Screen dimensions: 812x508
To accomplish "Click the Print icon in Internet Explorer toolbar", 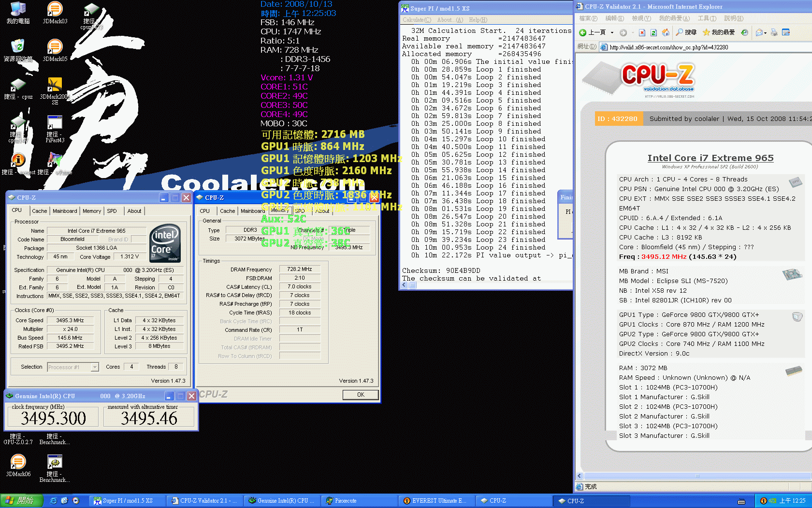I will [x=774, y=32].
